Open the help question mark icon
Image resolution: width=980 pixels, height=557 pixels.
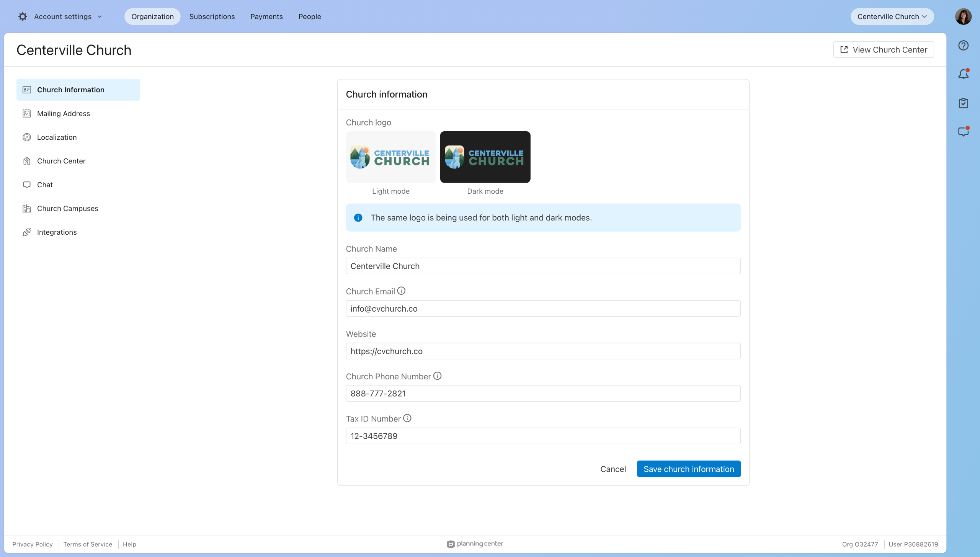pyautogui.click(x=963, y=46)
